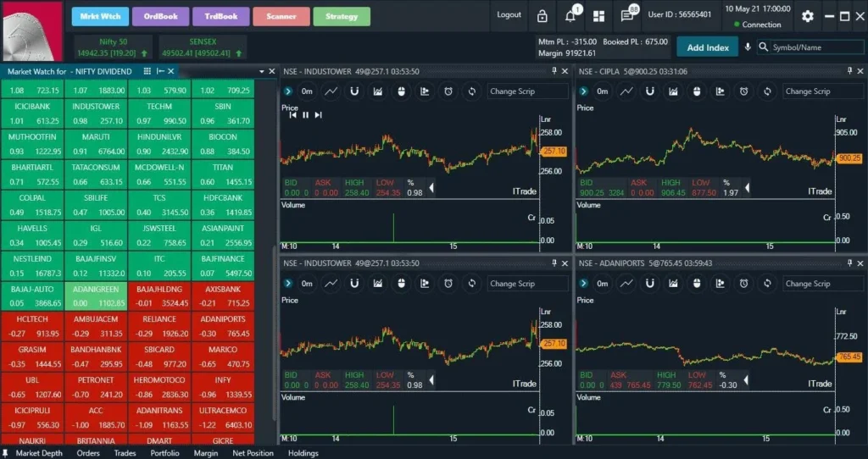The image size is (868, 459).
Task: Launch the Scanner button
Action: coord(281,17)
